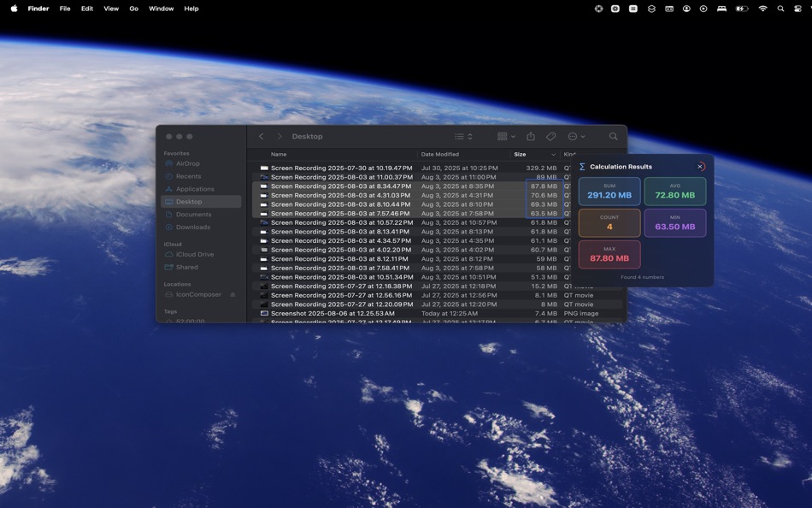Open the Apple menu

[14, 9]
